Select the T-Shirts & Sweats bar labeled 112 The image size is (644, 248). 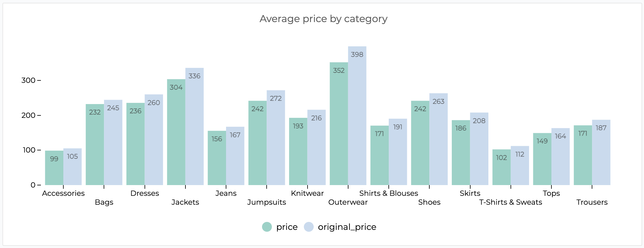pyautogui.click(x=520, y=166)
